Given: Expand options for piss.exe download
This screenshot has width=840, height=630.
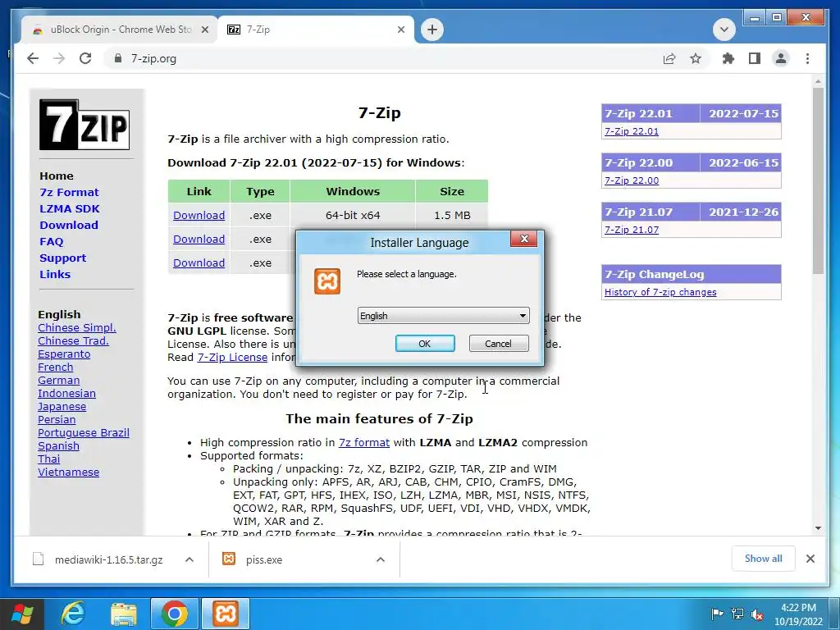Looking at the screenshot, I should click(x=381, y=559).
